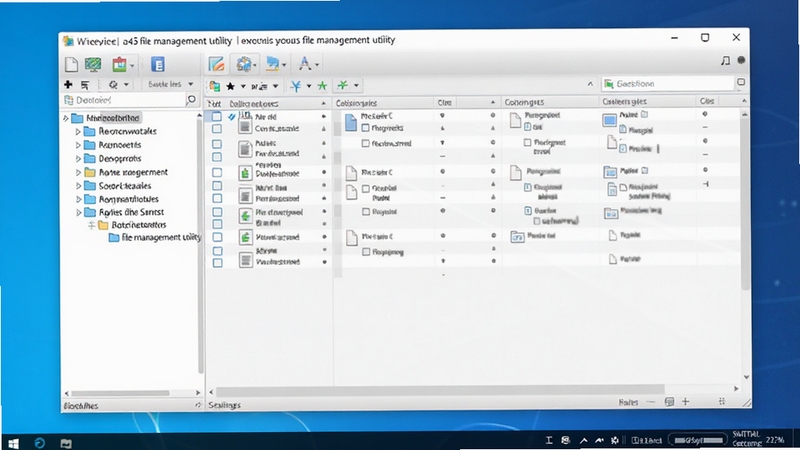Click the status bar minus zoom icon
This screenshot has width=800, height=450.
tap(651, 402)
